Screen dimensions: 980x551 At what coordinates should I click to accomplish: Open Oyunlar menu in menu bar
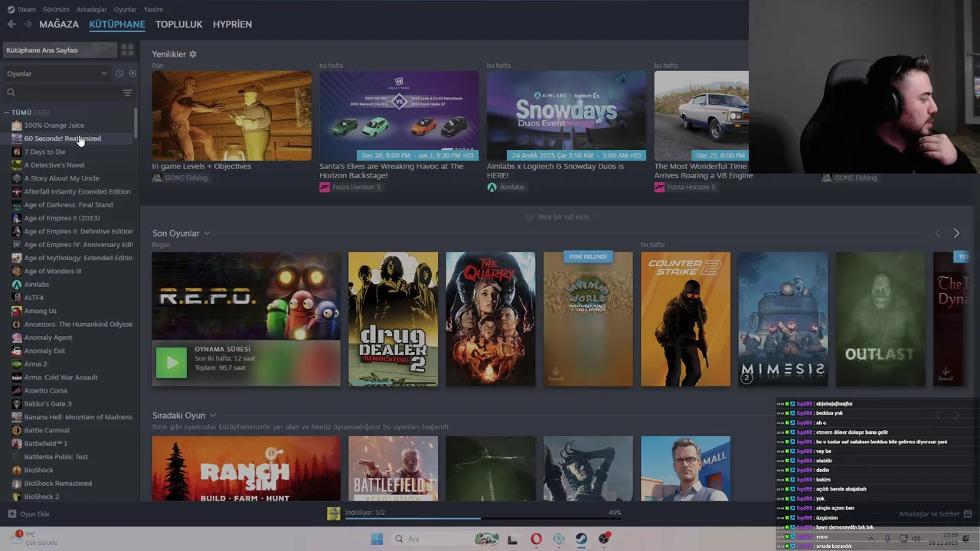tap(125, 9)
